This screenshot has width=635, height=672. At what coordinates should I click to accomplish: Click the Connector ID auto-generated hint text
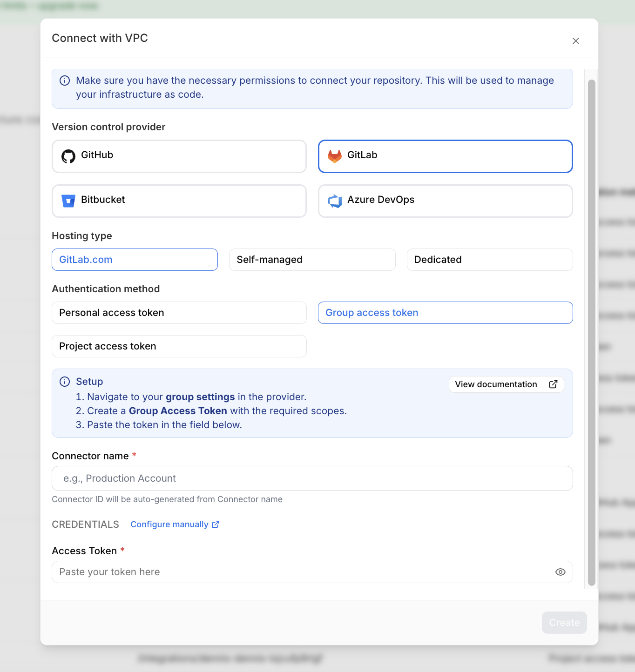167,499
